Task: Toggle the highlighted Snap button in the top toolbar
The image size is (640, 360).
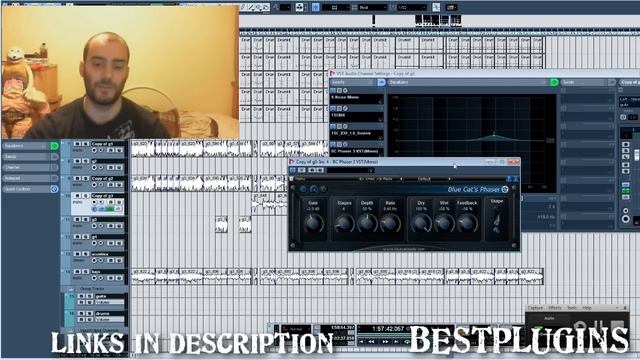Action: click(316, 7)
